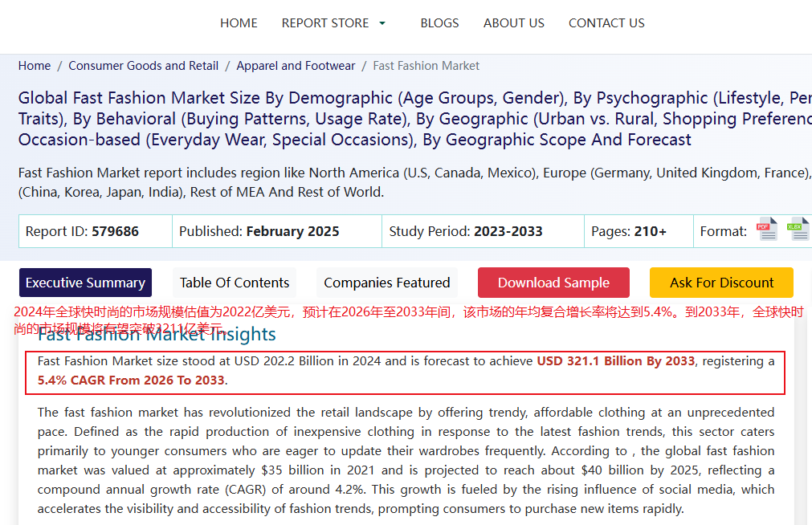The image size is (812, 525).
Task: Click the Home breadcrumb link
Action: point(35,66)
